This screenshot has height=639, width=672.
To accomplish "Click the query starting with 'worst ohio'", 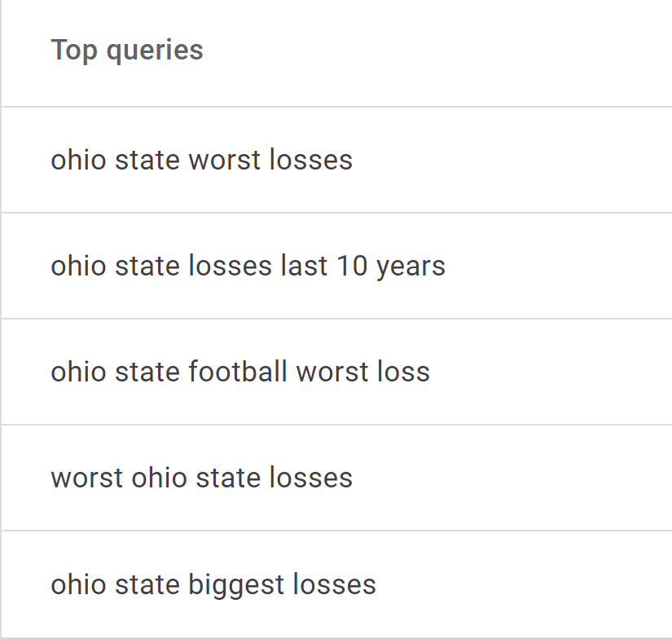I will click(202, 478).
